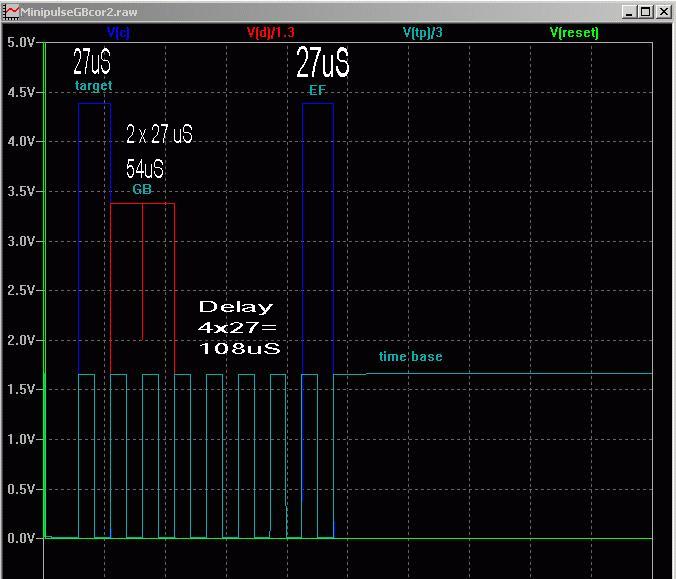
Task: Click the V(reset) trace label
Action: coord(574,32)
